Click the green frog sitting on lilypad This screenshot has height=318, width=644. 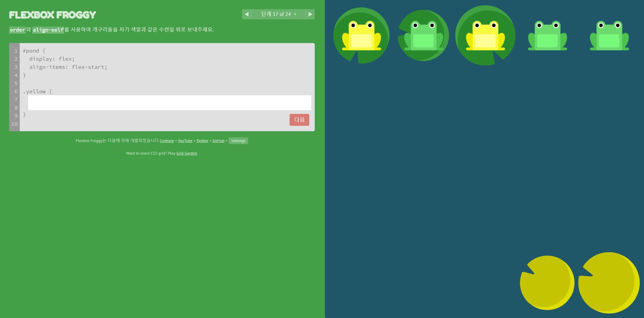(423, 36)
